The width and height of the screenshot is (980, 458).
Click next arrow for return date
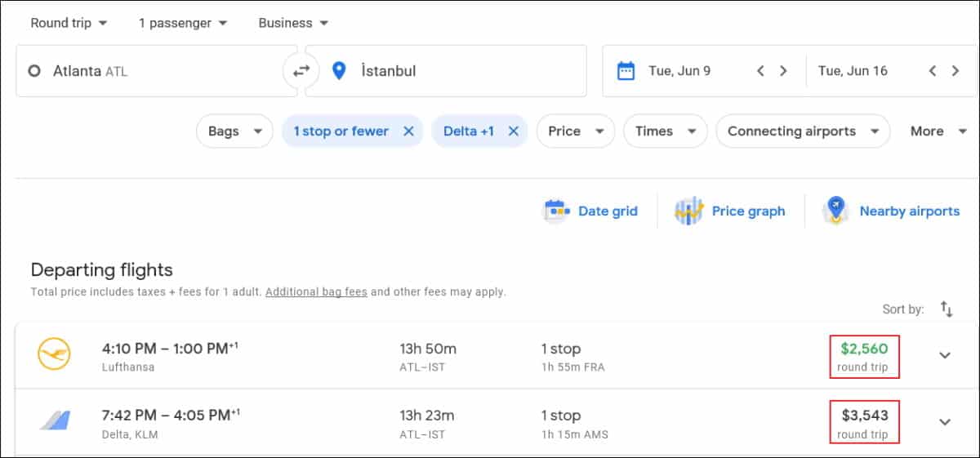click(955, 71)
